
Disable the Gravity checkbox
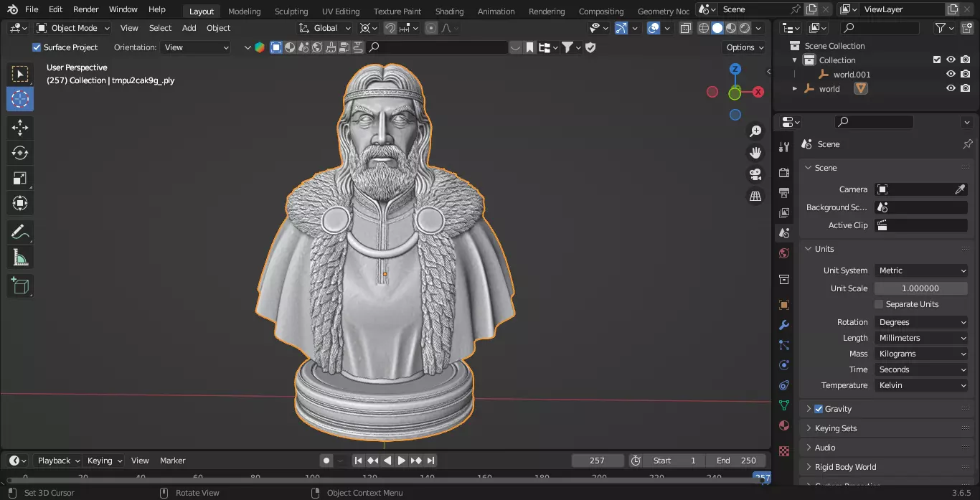point(819,409)
